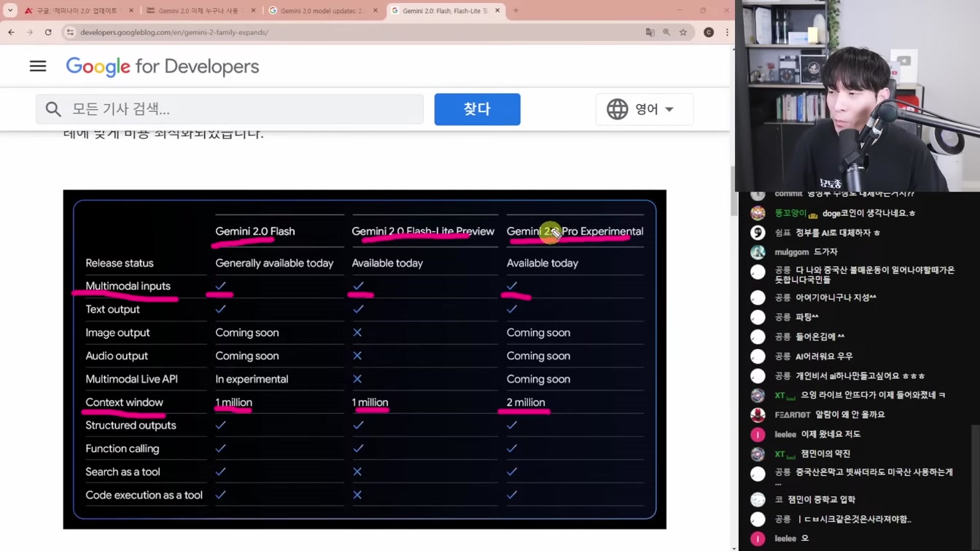
Task: Click the 'Release status' row label
Action: pos(120,263)
